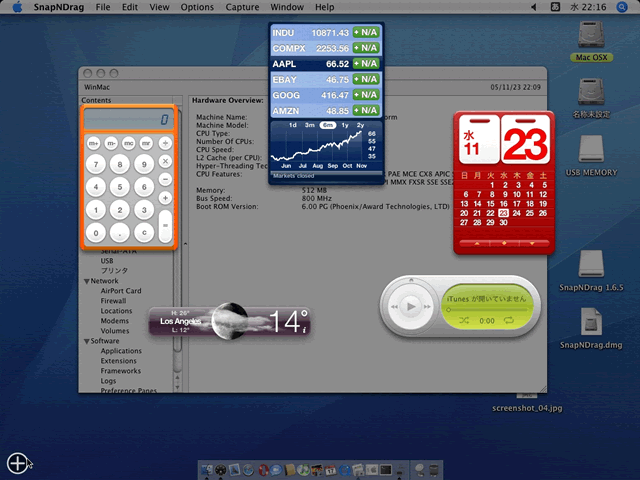640x480 pixels.
Task: Go to previous month in calendar widget
Action: coord(477,243)
